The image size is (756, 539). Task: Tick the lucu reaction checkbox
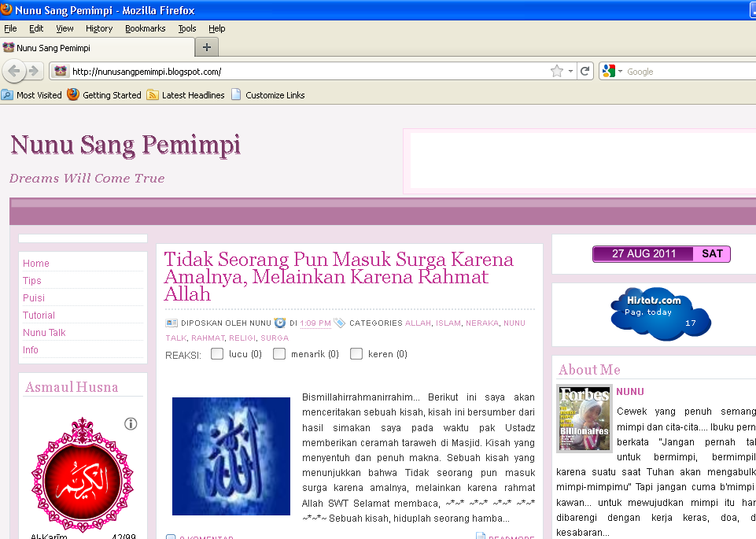[217, 354]
